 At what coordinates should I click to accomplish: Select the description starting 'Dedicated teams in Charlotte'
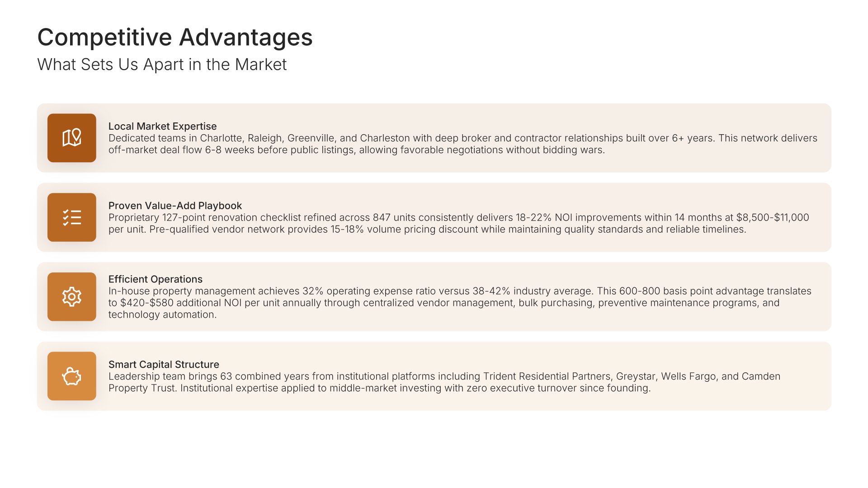(462, 144)
